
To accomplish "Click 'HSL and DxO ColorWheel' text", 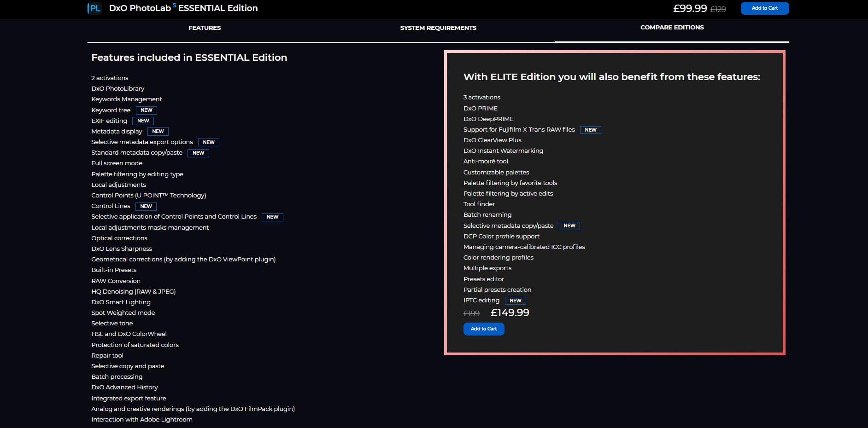I will click(x=129, y=334).
